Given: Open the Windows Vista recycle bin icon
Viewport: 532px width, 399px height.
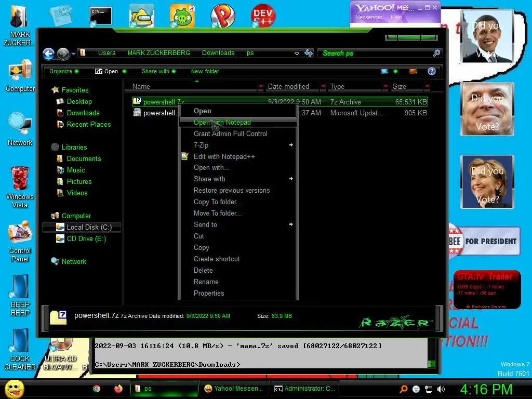Looking at the screenshot, I should point(20,187).
